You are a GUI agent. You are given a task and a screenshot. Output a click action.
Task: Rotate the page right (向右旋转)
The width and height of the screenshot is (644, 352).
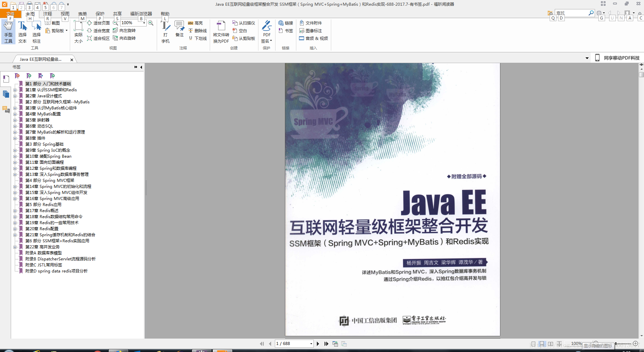click(125, 38)
